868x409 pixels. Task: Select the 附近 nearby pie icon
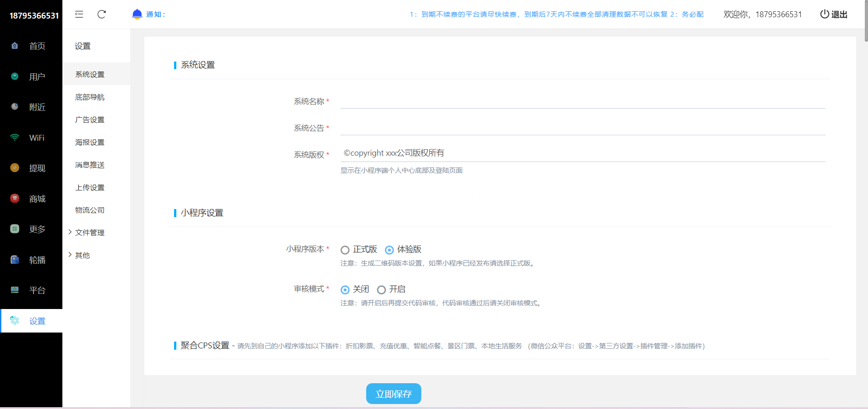pyautogui.click(x=14, y=107)
